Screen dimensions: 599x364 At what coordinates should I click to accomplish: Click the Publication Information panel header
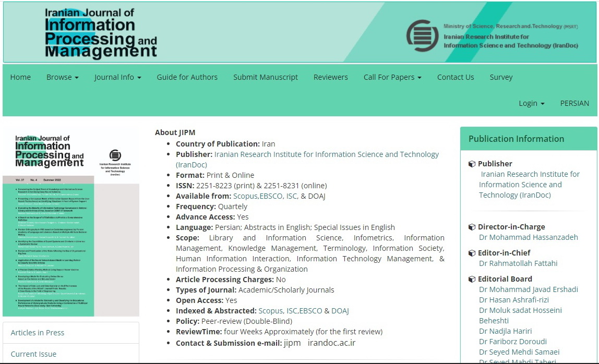(x=529, y=139)
